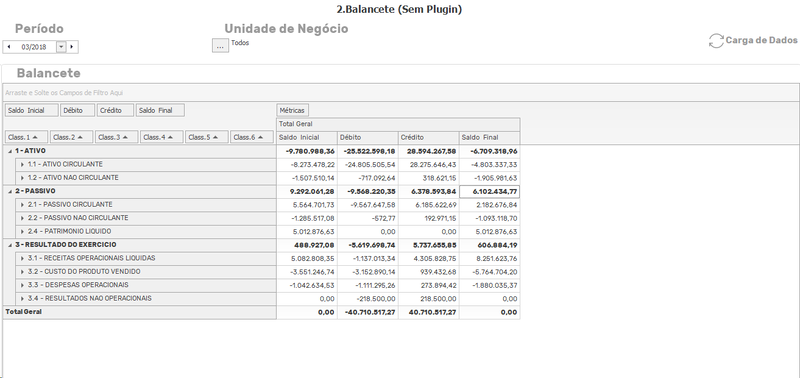Expand 2.1 - PASSIVO CIRCULANTE row
The image size is (800, 378).
pos(22,205)
